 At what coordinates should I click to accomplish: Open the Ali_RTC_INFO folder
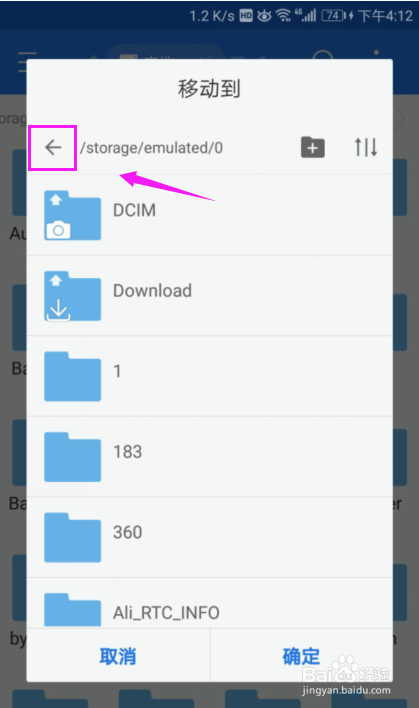pyautogui.click(x=209, y=607)
